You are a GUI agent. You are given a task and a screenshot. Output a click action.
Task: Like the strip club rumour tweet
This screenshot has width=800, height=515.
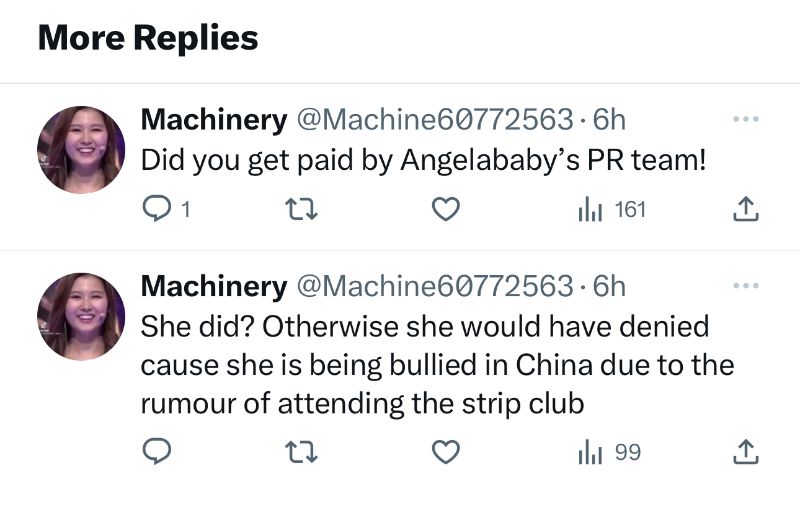tap(445, 453)
